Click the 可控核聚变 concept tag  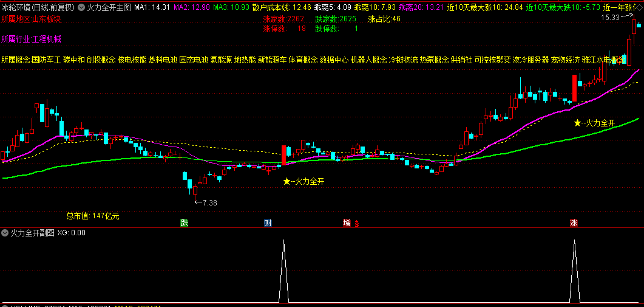pos(492,60)
